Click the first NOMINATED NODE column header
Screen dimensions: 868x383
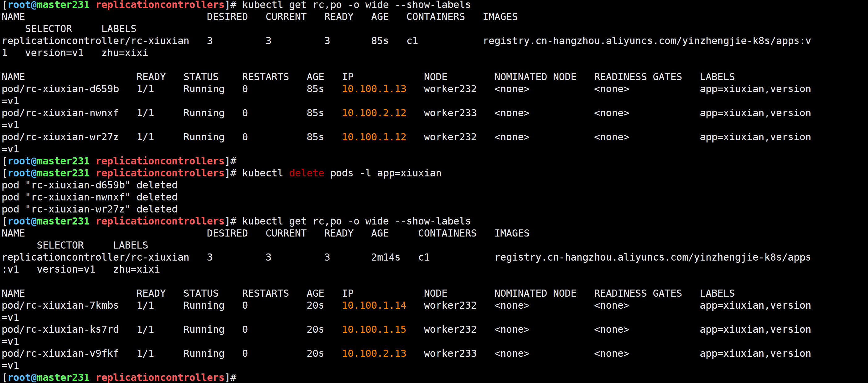click(x=535, y=77)
